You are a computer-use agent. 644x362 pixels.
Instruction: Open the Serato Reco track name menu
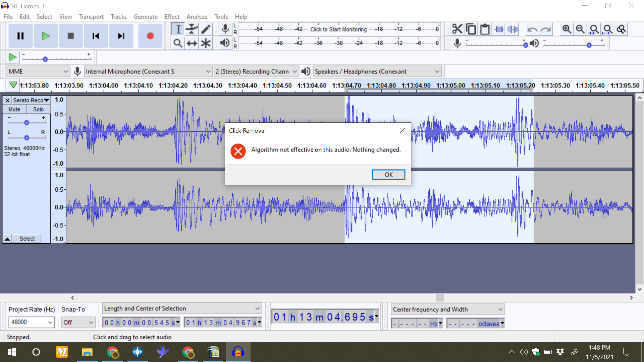click(47, 100)
